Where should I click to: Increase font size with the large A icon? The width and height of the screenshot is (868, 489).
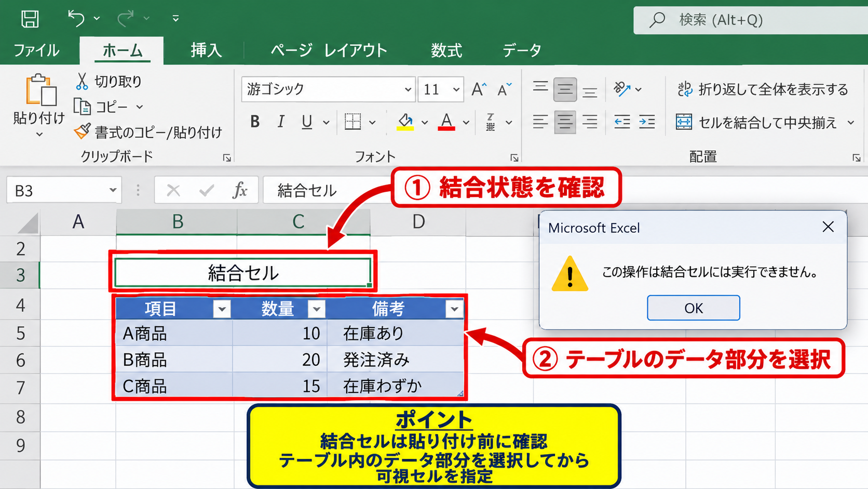[x=479, y=89]
